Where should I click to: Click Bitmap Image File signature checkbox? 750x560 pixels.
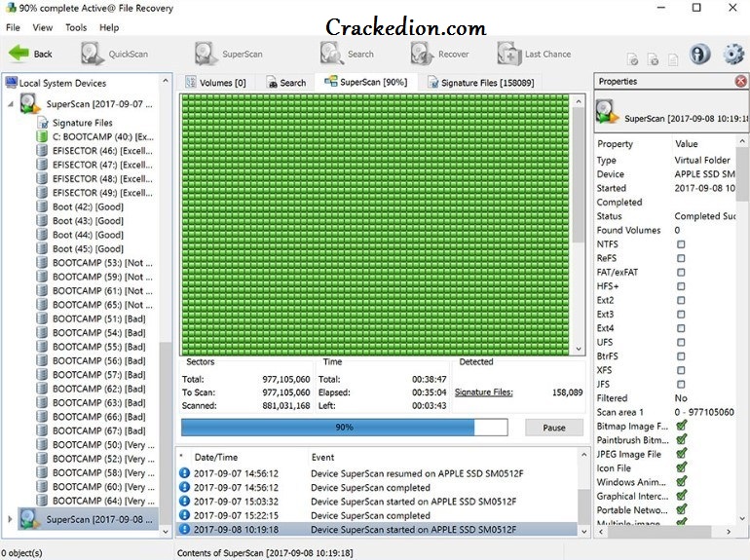682,426
